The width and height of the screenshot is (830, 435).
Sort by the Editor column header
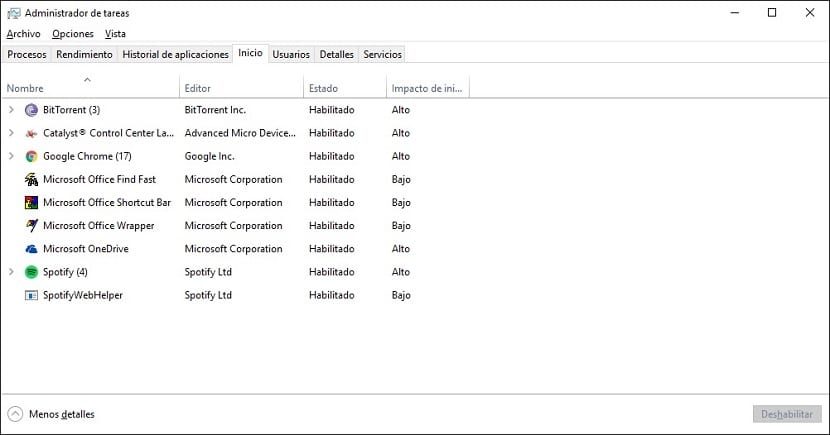pos(241,88)
